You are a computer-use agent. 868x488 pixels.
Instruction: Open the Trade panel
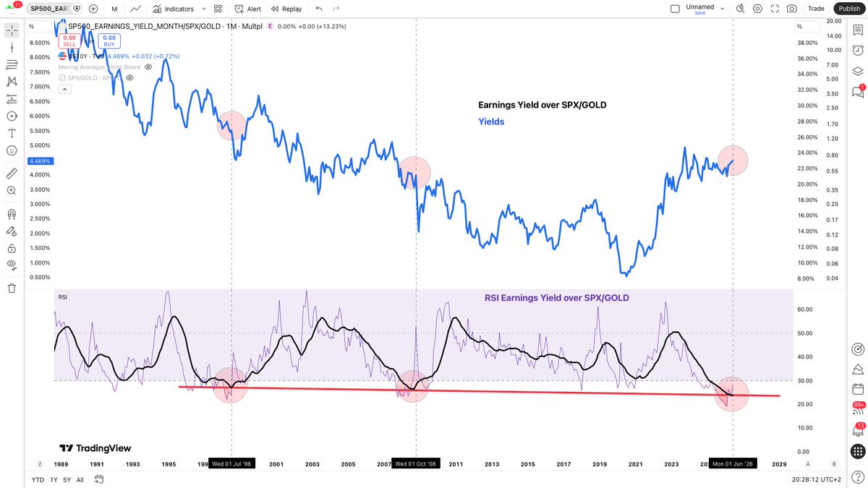pyautogui.click(x=816, y=9)
